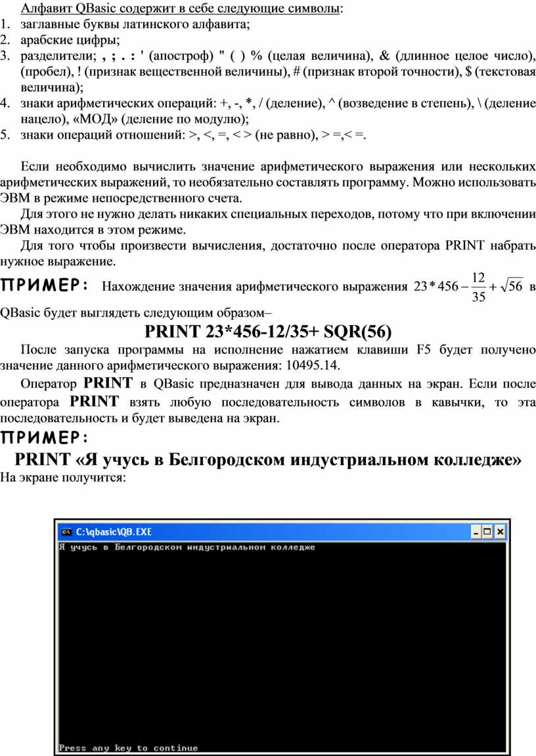The image size is (536, 756).
Task: Click list item 'арабские цифры'
Action: click(x=70, y=40)
